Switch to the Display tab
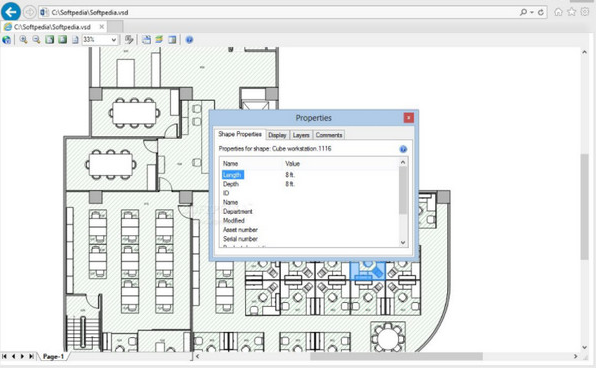The image size is (596, 368). 277,135
